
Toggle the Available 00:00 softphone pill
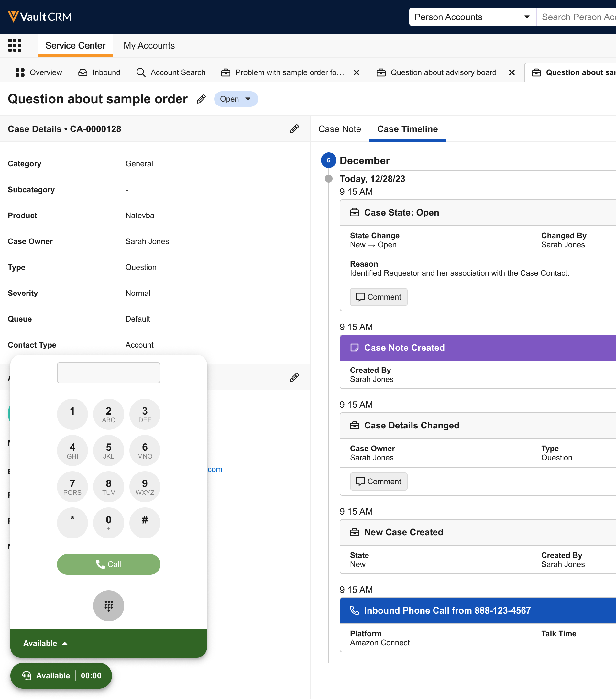coord(61,676)
